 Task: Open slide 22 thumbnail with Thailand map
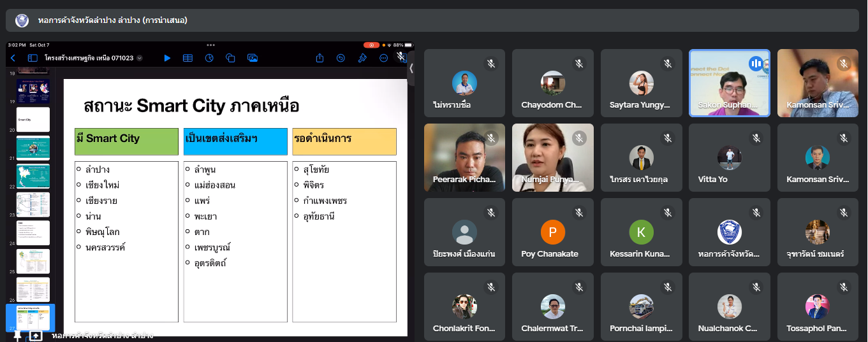pos(33,176)
